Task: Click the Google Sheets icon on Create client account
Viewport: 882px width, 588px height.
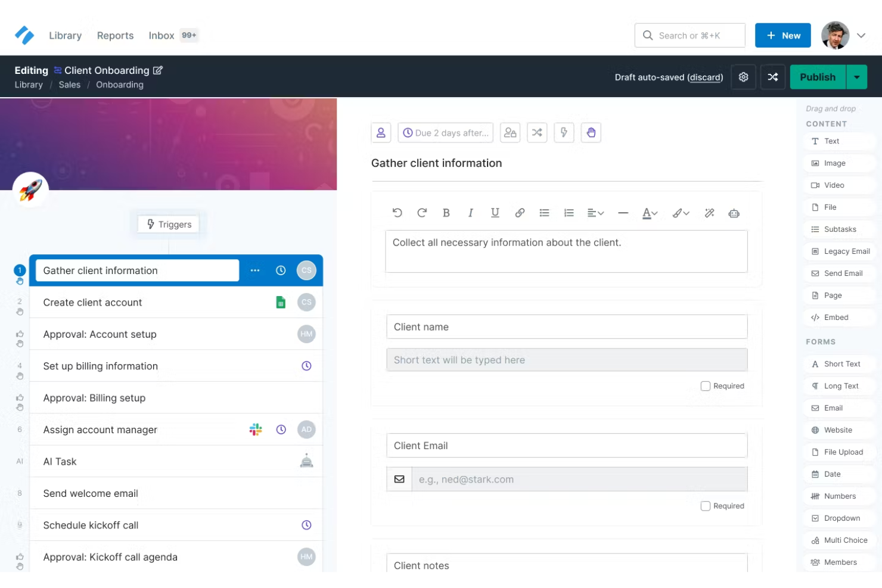Action: tap(281, 302)
